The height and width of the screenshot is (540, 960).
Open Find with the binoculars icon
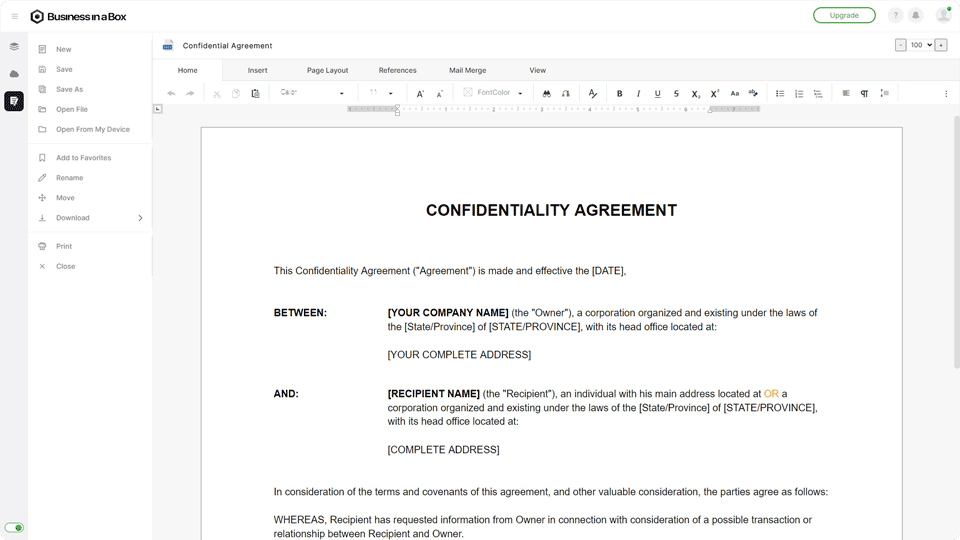click(547, 94)
